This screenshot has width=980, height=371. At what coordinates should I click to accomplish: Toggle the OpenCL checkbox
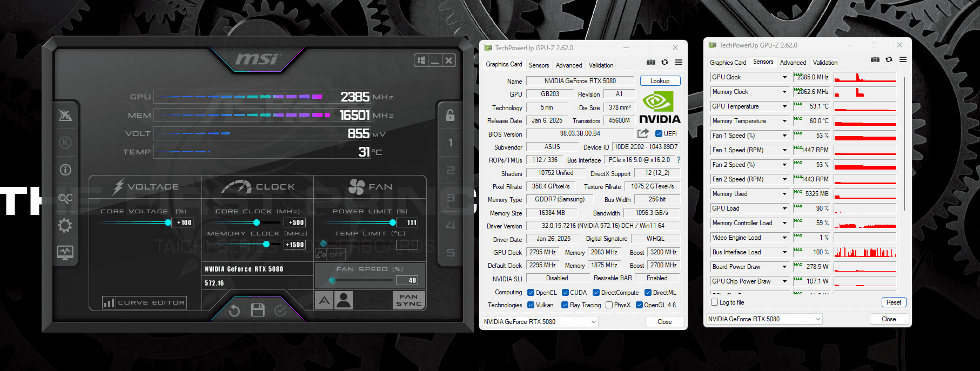click(x=531, y=293)
